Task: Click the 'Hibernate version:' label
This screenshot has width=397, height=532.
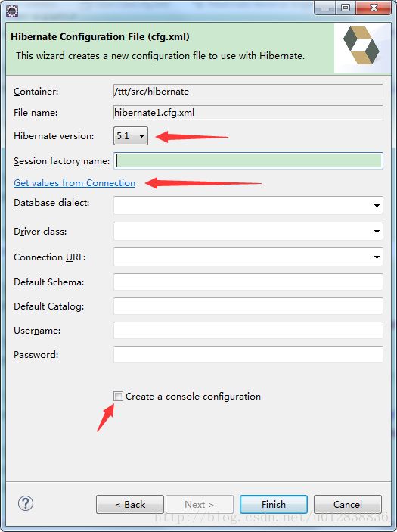Action: click(x=54, y=136)
